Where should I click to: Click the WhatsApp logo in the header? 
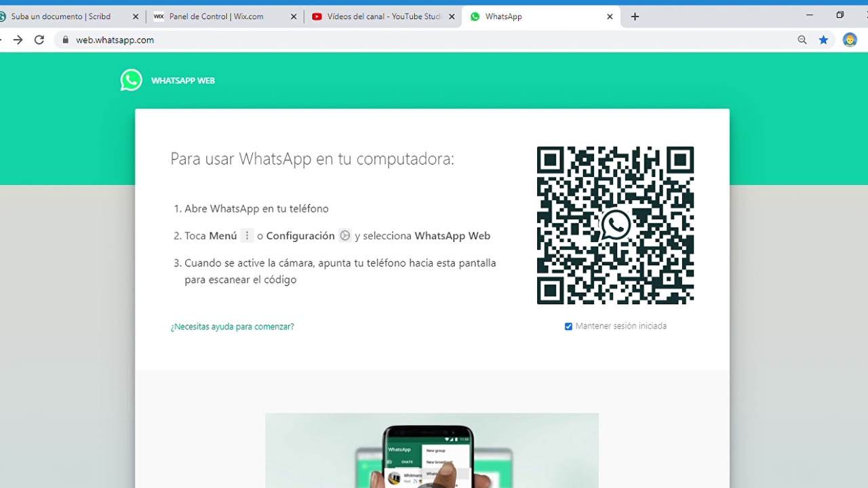(x=132, y=80)
